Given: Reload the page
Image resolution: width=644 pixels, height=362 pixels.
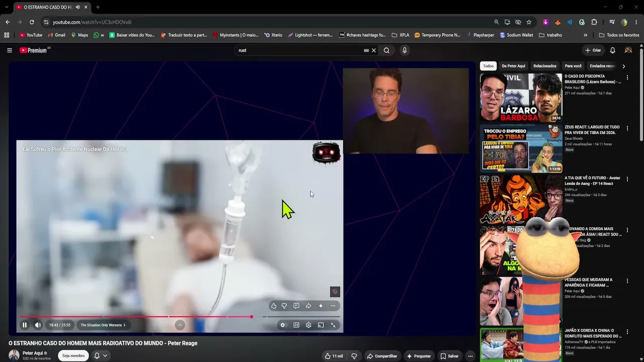Looking at the screenshot, I should click(x=32, y=22).
